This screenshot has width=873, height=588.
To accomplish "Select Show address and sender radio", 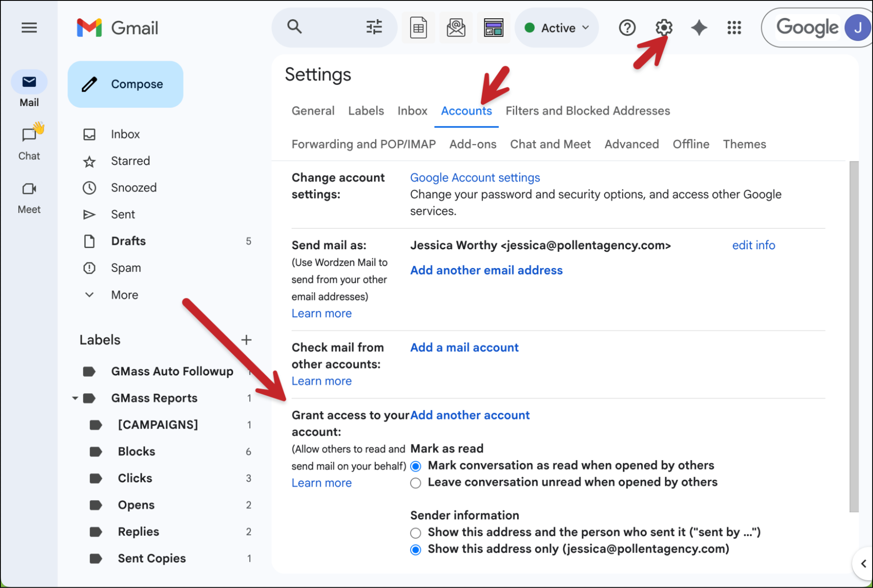I will click(416, 533).
